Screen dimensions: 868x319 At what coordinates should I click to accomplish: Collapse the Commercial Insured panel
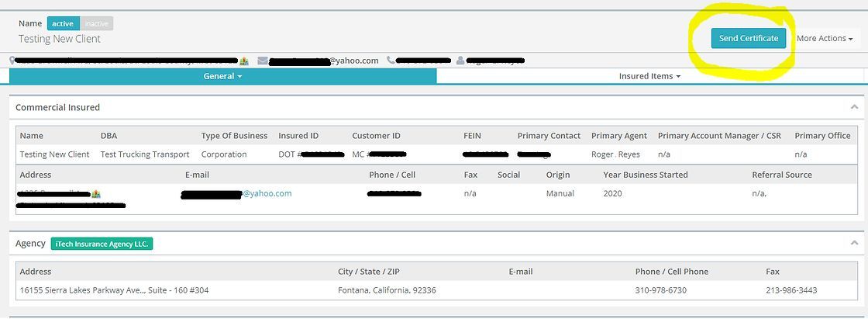(x=854, y=107)
